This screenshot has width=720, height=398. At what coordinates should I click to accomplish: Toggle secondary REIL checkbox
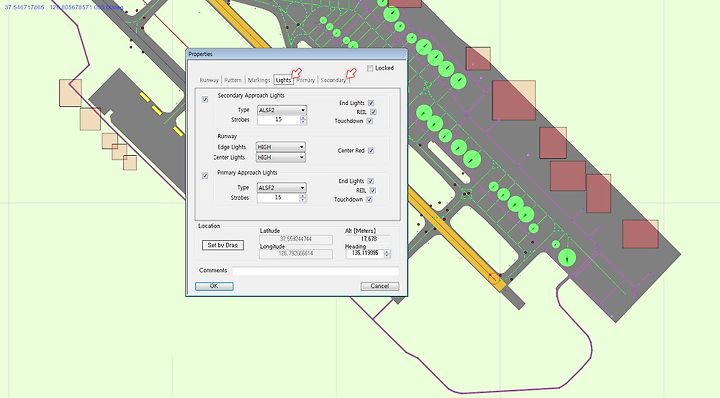373,112
